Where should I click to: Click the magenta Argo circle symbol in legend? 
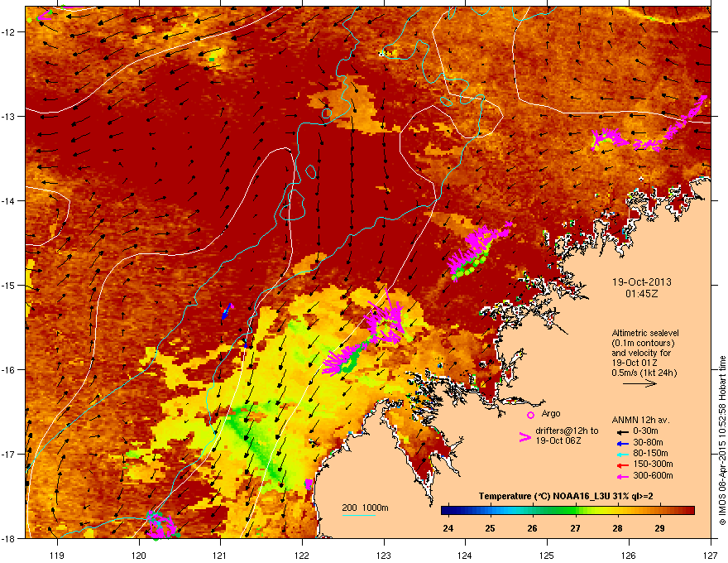530,415
